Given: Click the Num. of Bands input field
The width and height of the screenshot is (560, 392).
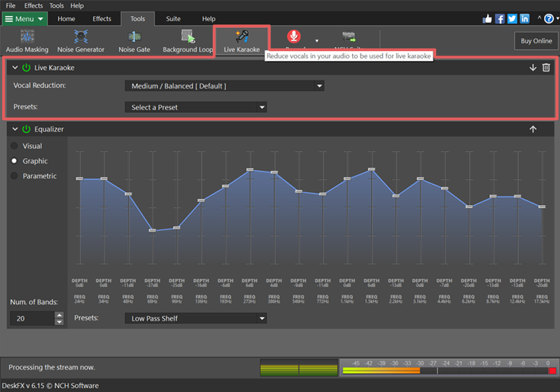Looking at the screenshot, I should tap(32, 318).
